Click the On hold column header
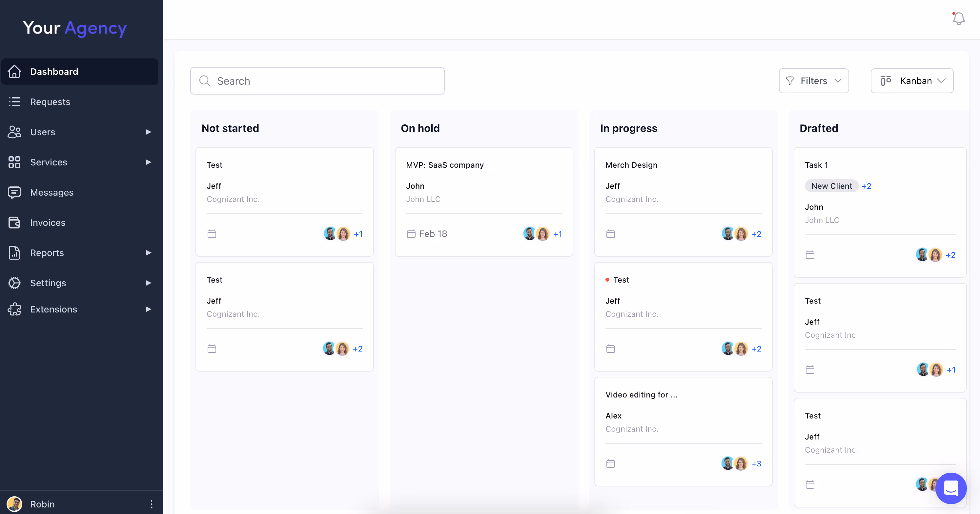The height and width of the screenshot is (514, 980). click(420, 128)
